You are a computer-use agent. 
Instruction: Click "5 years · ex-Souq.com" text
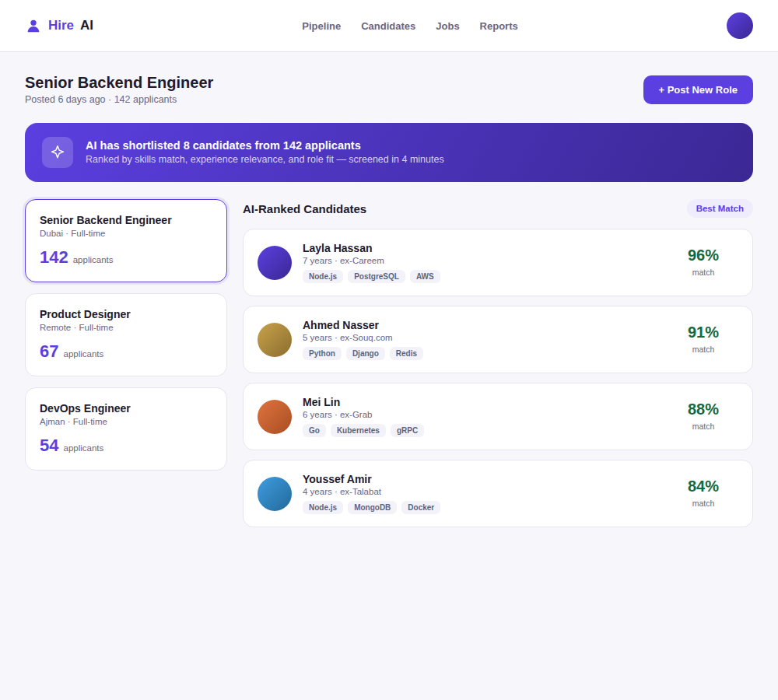coord(347,338)
